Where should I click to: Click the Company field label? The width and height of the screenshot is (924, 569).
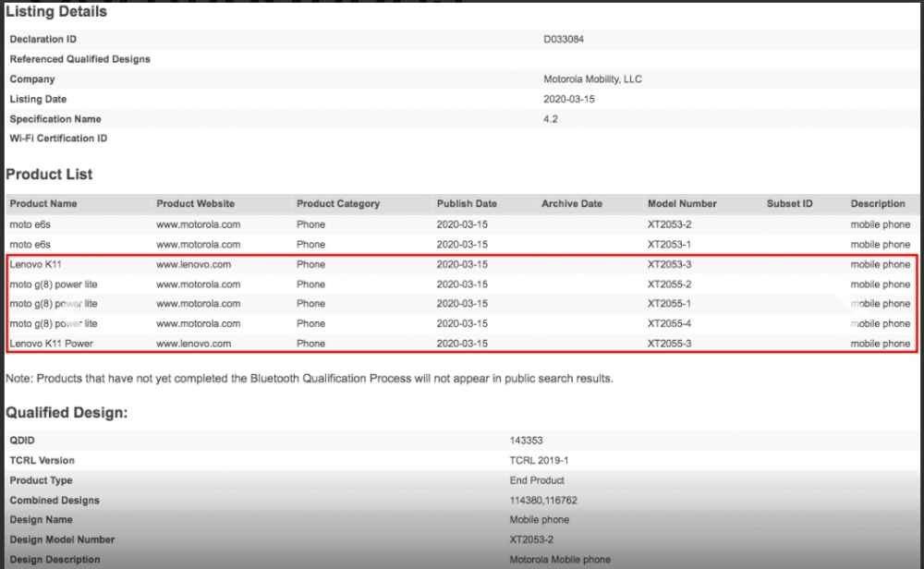(31, 79)
